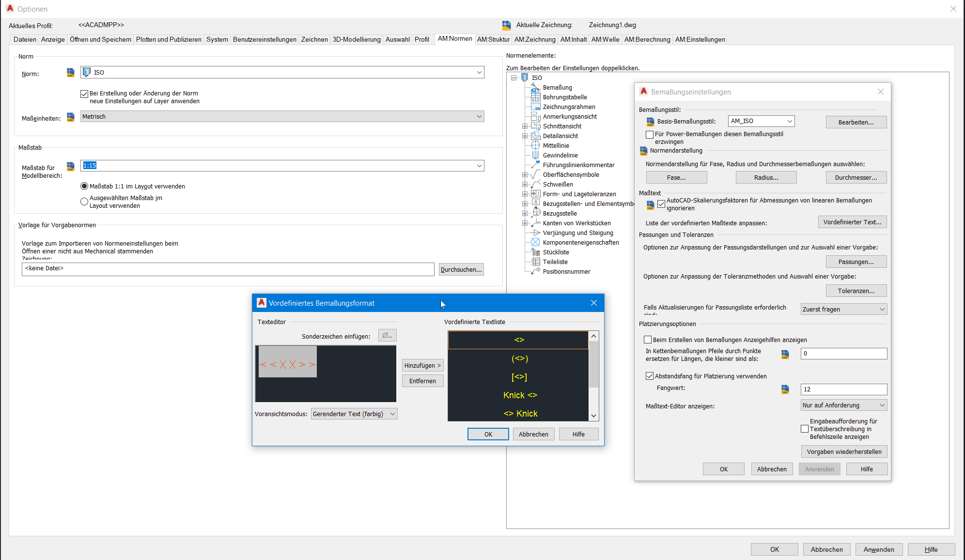Open the Sonderzeichen einfügen symbol button

(x=387, y=335)
